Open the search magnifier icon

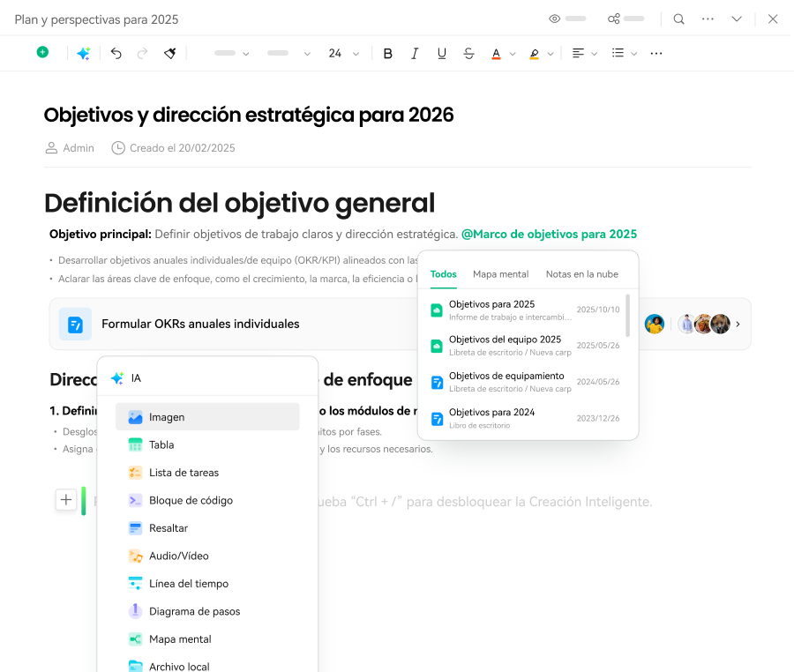(678, 19)
